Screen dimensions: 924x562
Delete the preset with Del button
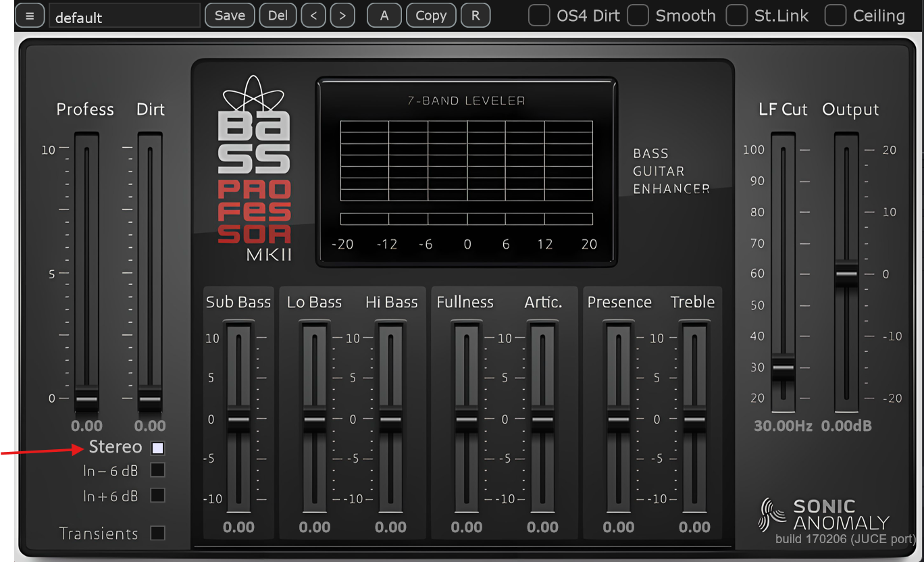click(278, 16)
